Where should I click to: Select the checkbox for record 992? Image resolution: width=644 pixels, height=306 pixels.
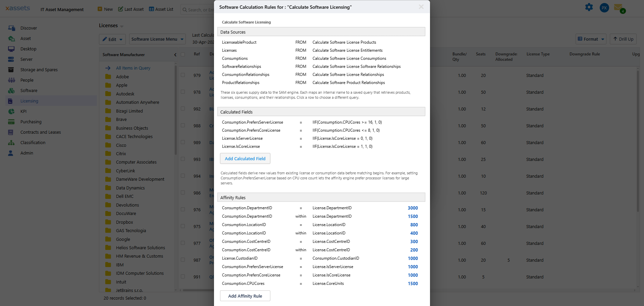pos(183,109)
